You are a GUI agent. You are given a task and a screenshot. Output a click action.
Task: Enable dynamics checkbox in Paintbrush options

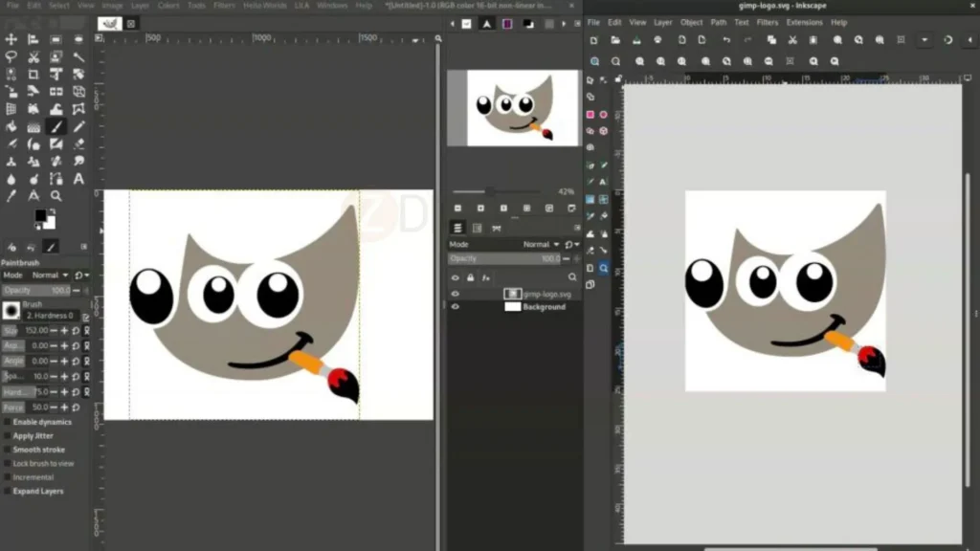pos(7,422)
